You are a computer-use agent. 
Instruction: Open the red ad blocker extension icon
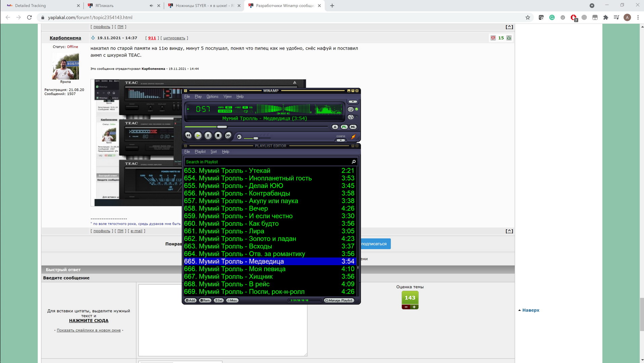574,18
